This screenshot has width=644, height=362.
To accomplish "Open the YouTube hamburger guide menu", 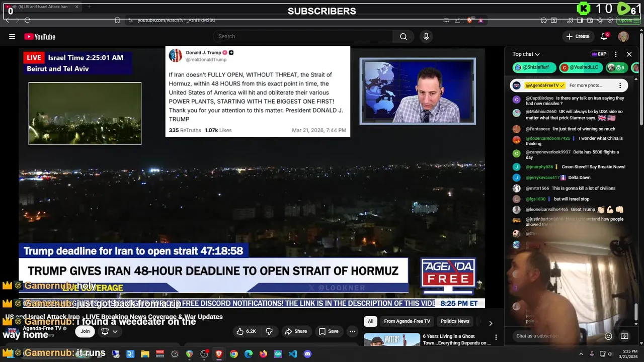I will coord(12,36).
